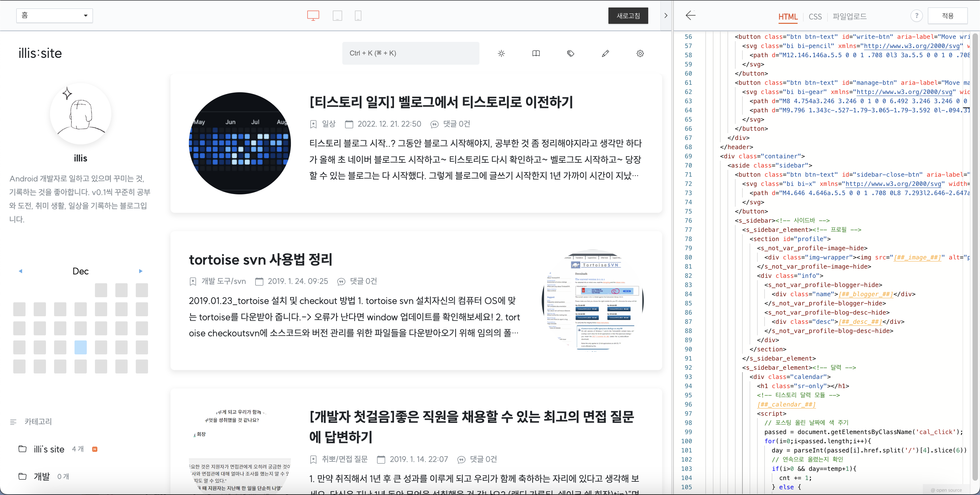The height and width of the screenshot is (495, 980).
Task: Select the write post pencil icon
Action: tap(606, 53)
